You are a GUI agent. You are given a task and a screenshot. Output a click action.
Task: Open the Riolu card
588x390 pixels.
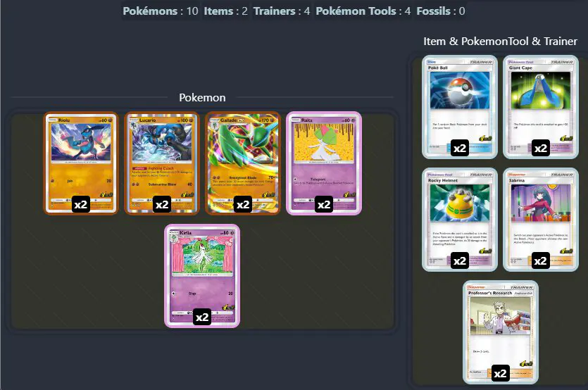pyautogui.click(x=81, y=163)
